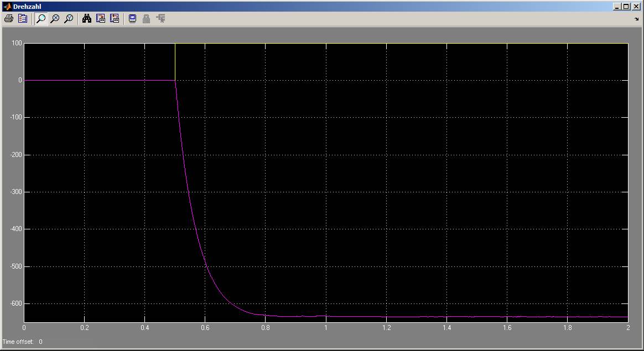Click the Drehzahl title bar text
Viewport: 644px width, 351px height.
pyautogui.click(x=25, y=7)
